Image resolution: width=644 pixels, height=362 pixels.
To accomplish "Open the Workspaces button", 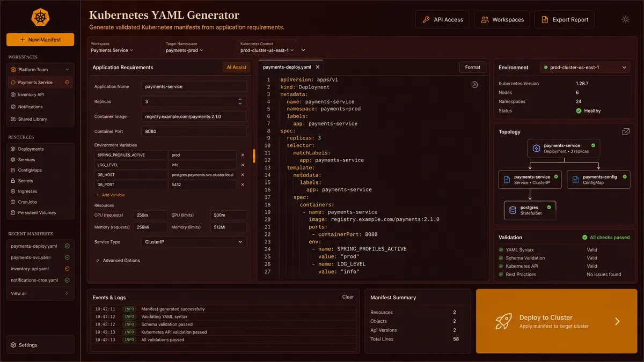I will click(x=502, y=19).
